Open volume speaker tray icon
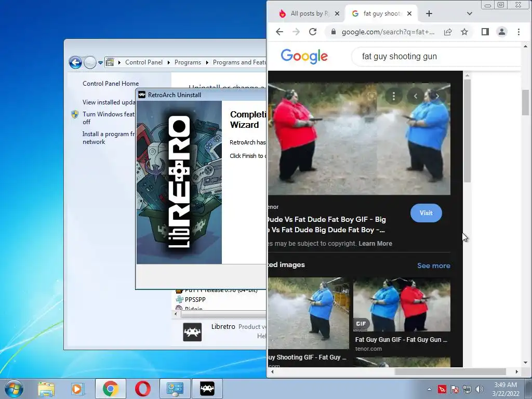The height and width of the screenshot is (399, 532). [x=480, y=389]
